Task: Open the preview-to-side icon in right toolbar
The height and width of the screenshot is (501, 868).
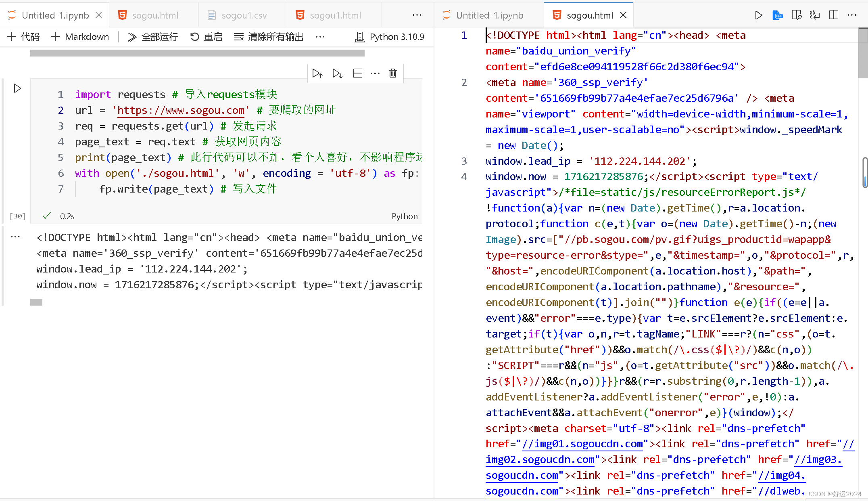Action: [797, 15]
